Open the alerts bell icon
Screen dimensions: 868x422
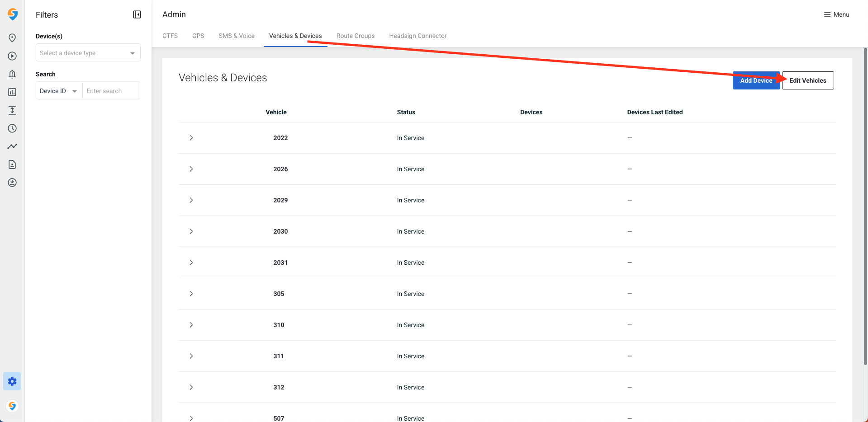coord(12,74)
